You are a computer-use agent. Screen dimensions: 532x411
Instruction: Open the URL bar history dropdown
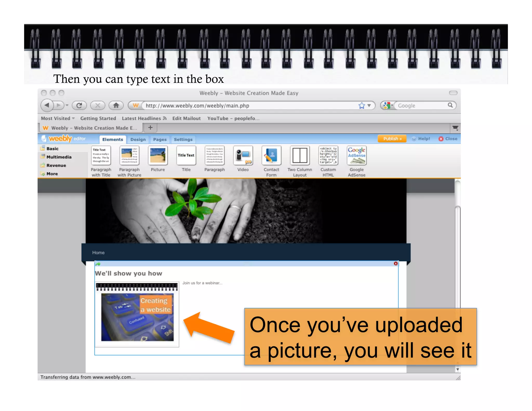coord(369,105)
